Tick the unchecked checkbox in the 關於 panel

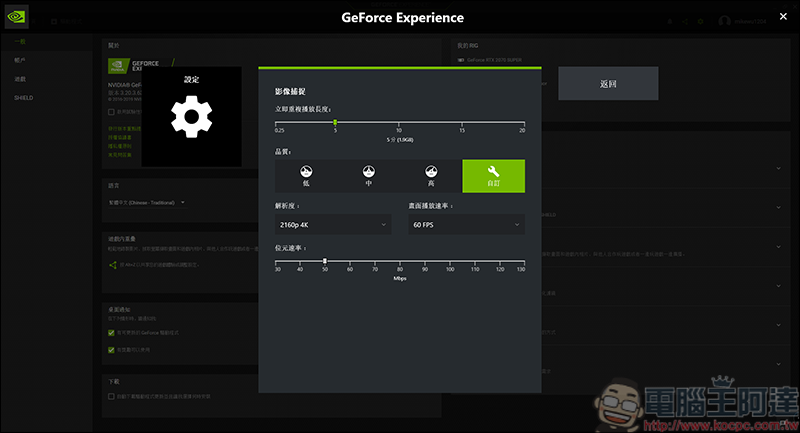pos(111,112)
